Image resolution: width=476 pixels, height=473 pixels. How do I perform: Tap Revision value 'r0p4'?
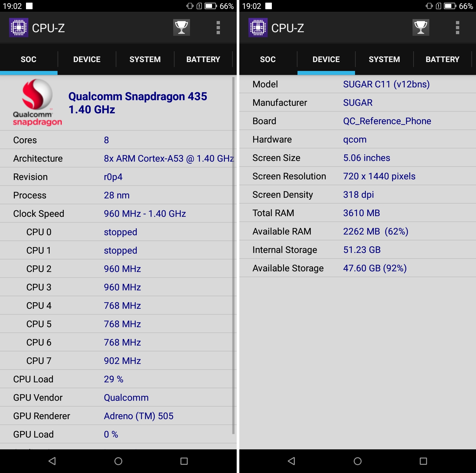(x=113, y=177)
